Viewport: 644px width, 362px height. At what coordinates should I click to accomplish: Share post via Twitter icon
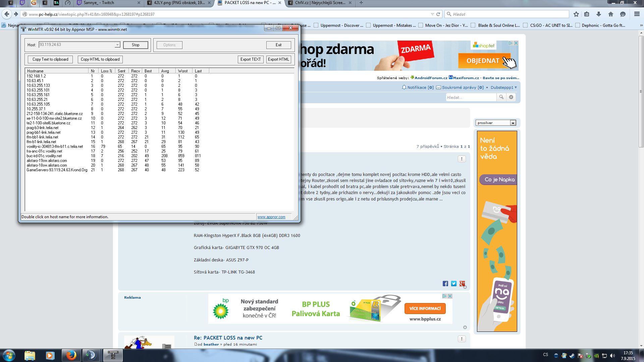[453, 284]
